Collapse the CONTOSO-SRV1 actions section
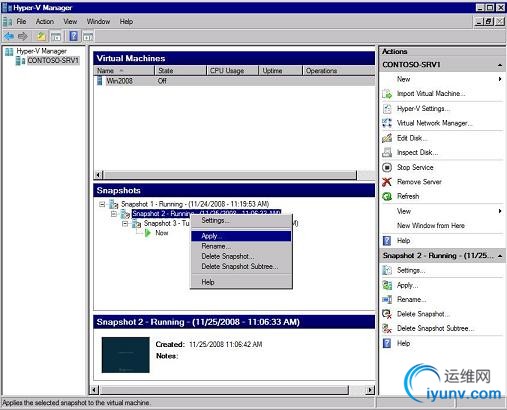 click(500, 65)
